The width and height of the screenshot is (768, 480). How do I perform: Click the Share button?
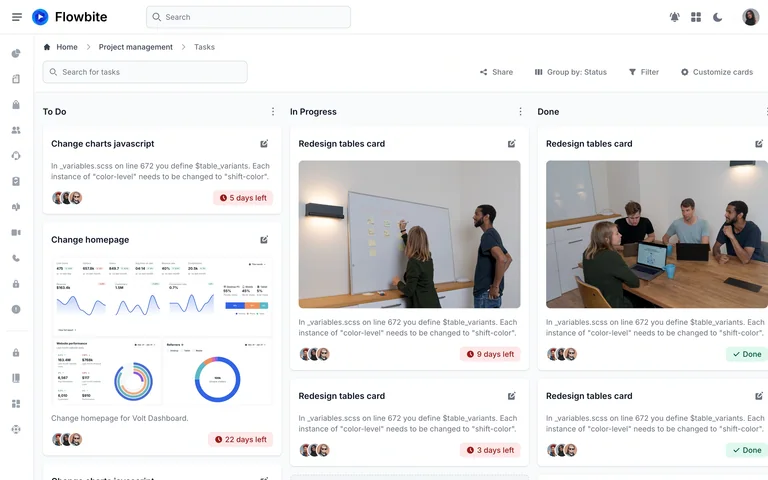tap(496, 72)
